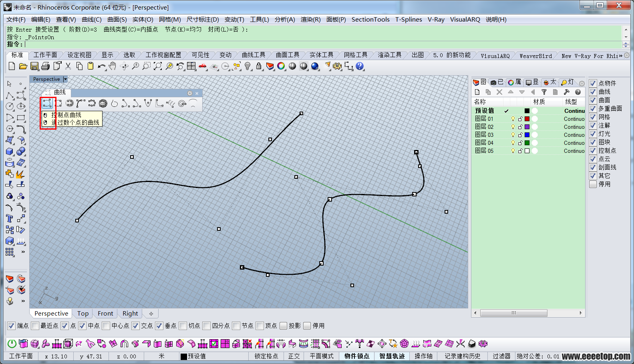
Task: Enable the 最近点 osnap checkbox
Action: (x=35, y=326)
